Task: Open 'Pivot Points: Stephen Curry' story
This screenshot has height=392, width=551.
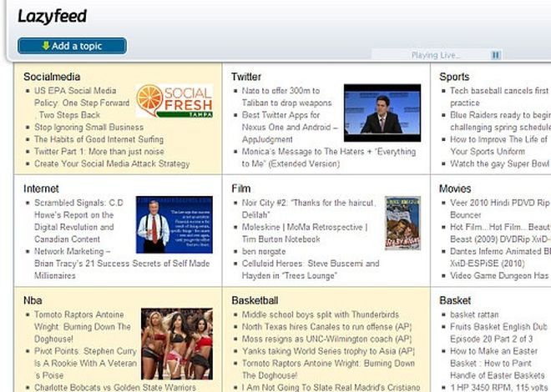Action: (x=85, y=363)
